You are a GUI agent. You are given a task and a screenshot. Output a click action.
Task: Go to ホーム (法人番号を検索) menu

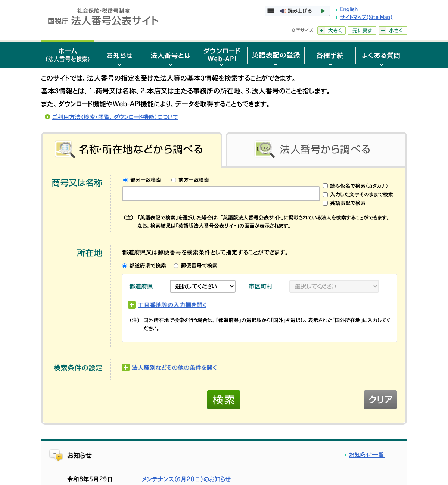tap(68, 55)
